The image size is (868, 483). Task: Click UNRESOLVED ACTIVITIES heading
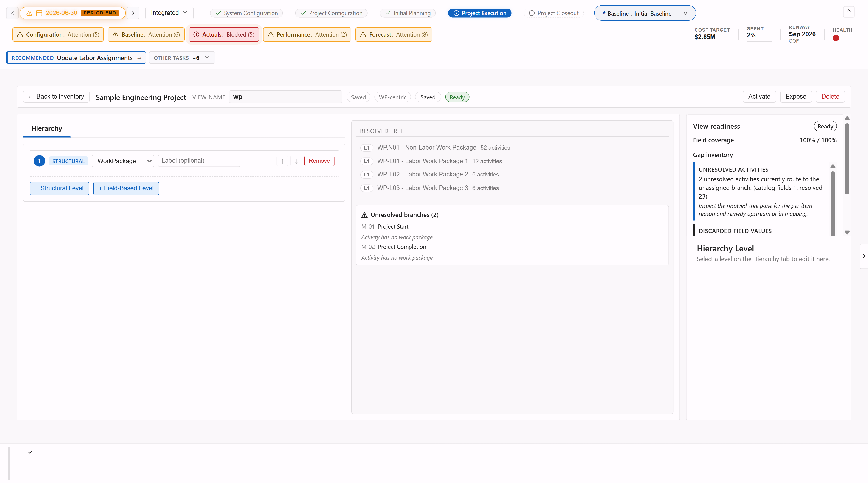coord(734,170)
